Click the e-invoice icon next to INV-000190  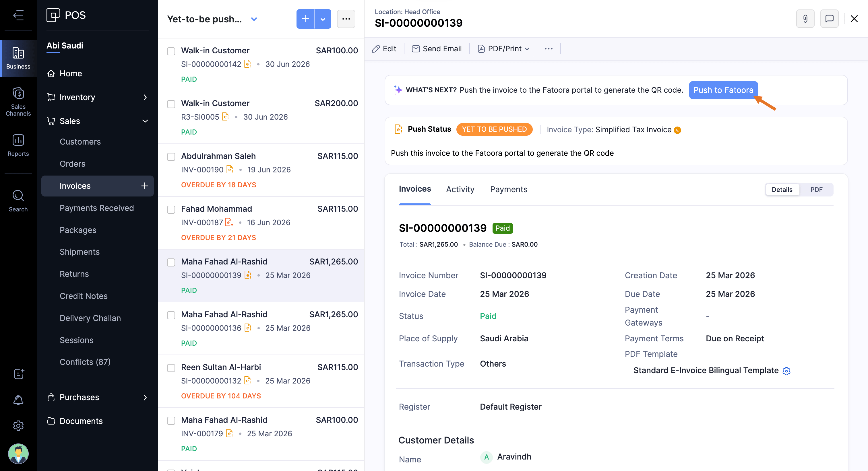pyautogui.click(x=230, y=169)
